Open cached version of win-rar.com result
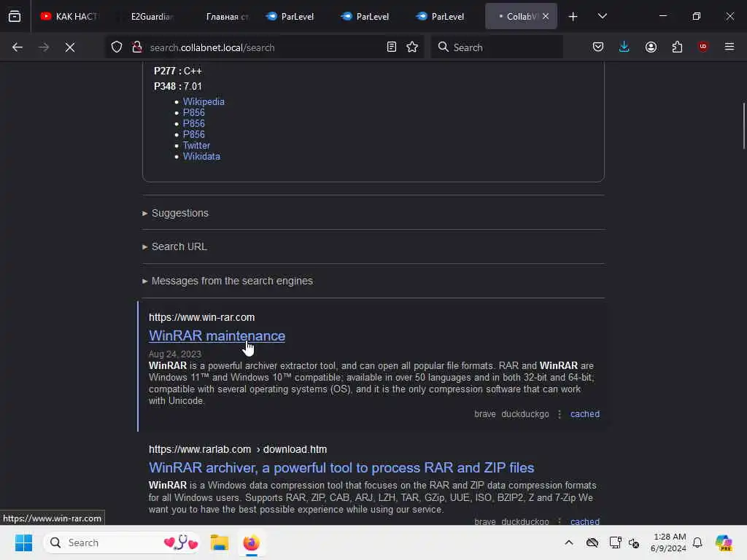The image size is (747, 560). click(x=585, y=414)
